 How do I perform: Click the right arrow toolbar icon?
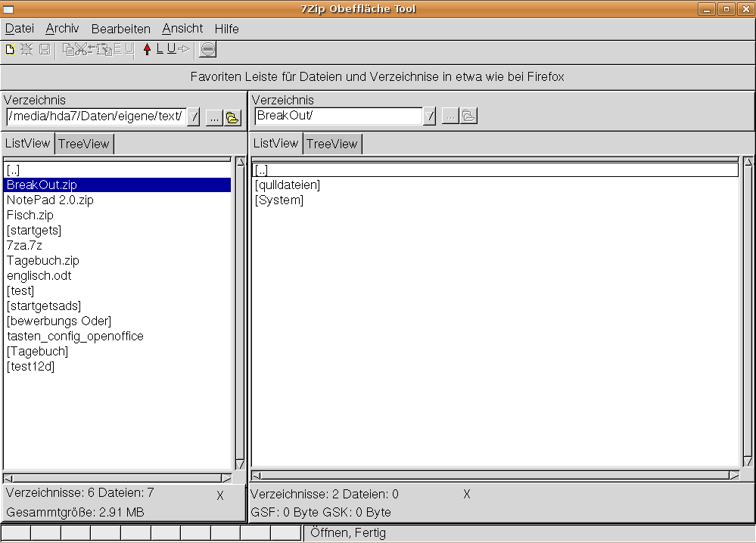pos(184,50)
